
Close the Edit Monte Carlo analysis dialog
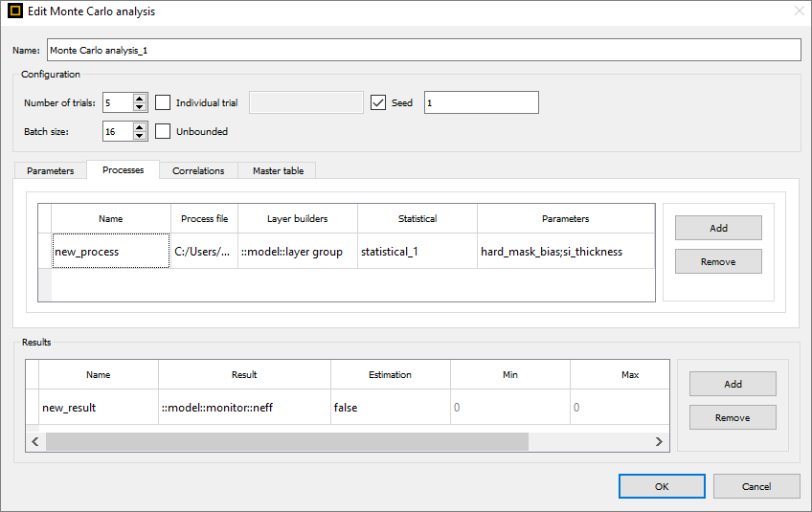coord(799,11)
